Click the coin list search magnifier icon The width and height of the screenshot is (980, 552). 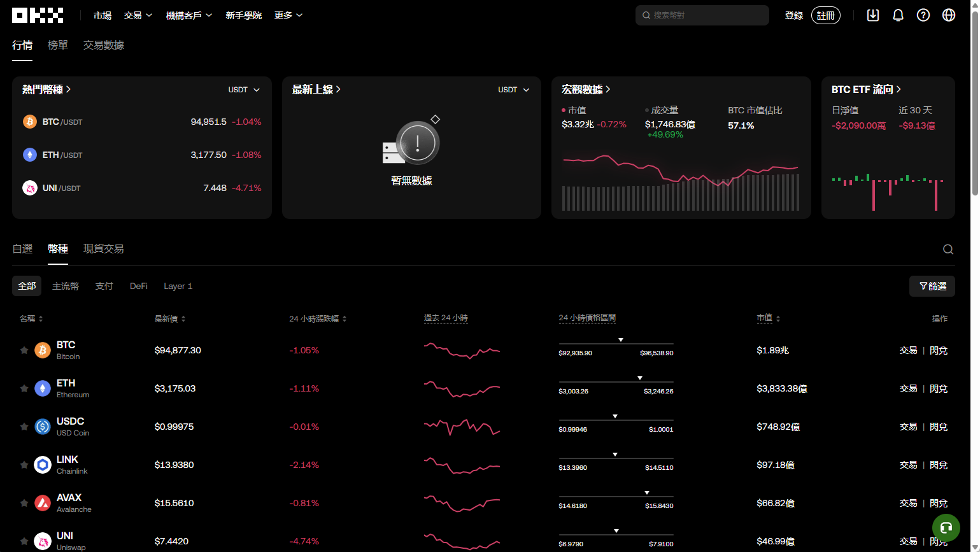click(948, 250)
